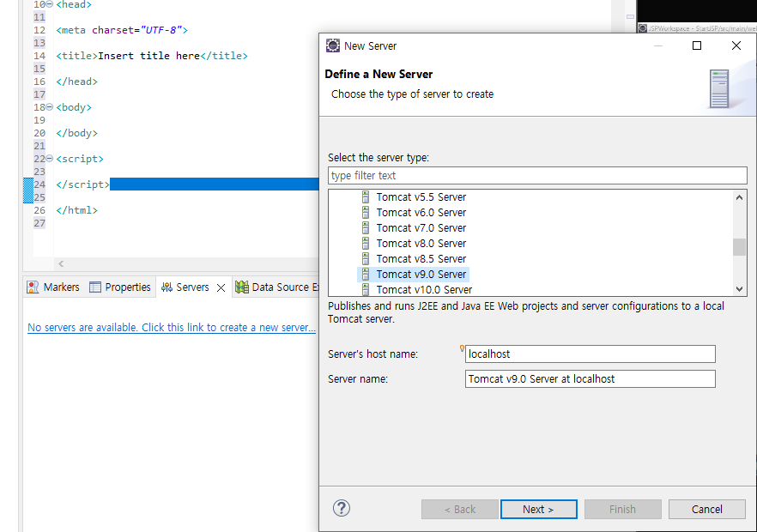Click the create a new server link
The width and height of the screenshot is (757, 532).
[x=172, y=327]
